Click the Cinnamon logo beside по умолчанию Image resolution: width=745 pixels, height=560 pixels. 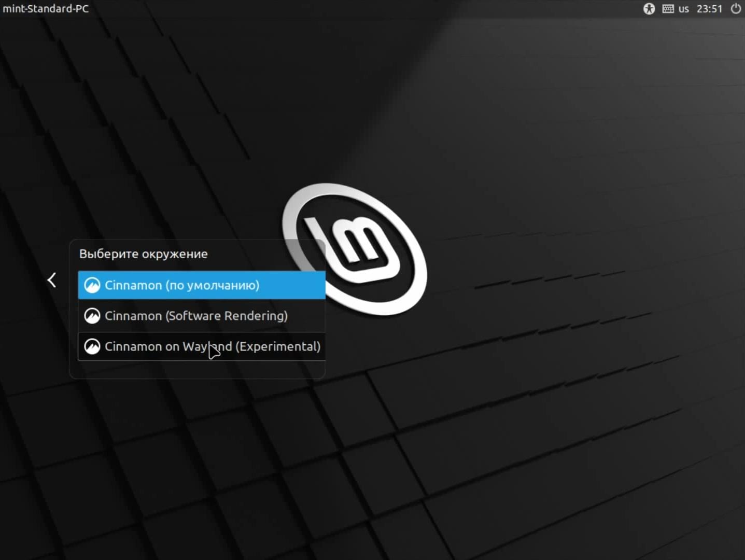point(92,285)
